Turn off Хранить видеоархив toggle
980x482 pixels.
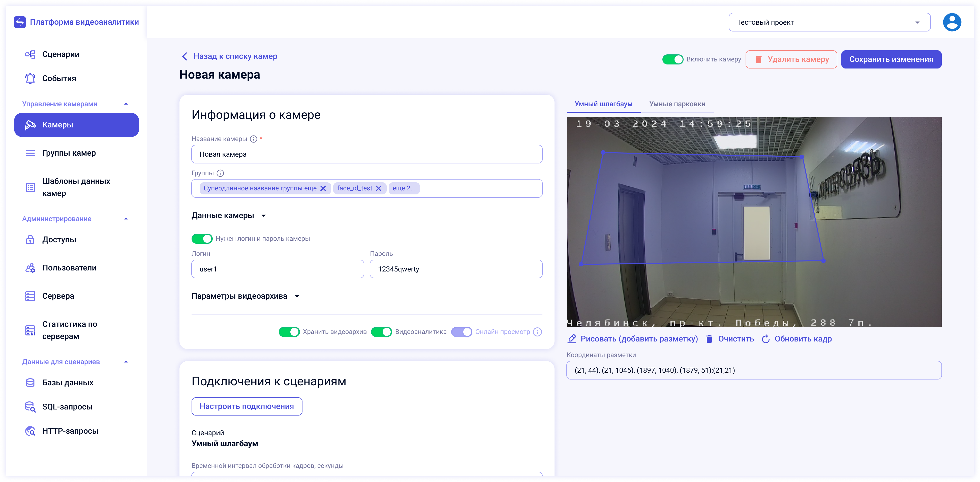[x=289, y=332]
